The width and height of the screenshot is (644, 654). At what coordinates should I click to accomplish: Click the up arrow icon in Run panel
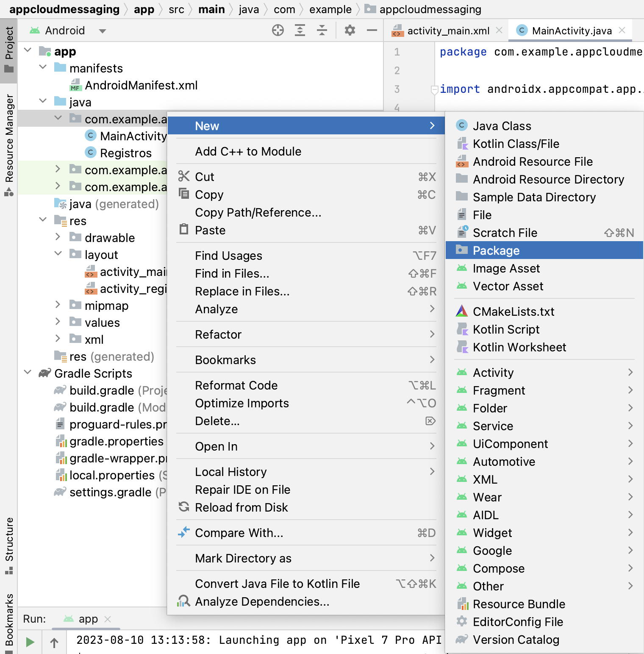click(x=54, y=643)
